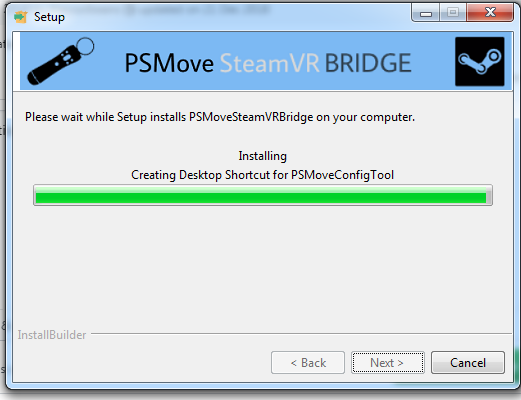Image resolution: width=521 pixels, height=400 pixels.
Task: Click the PSMove controller icon
Action: (x=61, y=61)
